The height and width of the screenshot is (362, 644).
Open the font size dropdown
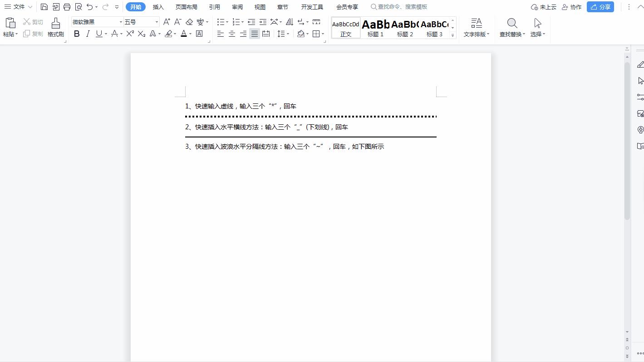(x=157, y=21)
